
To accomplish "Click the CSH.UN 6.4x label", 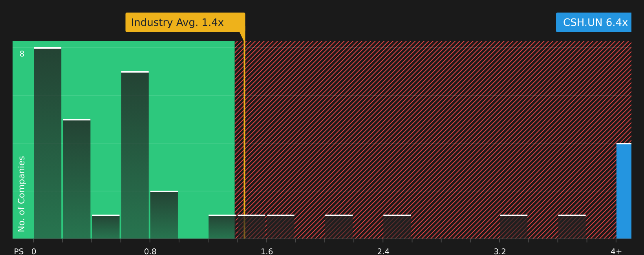I will point(594,22).
